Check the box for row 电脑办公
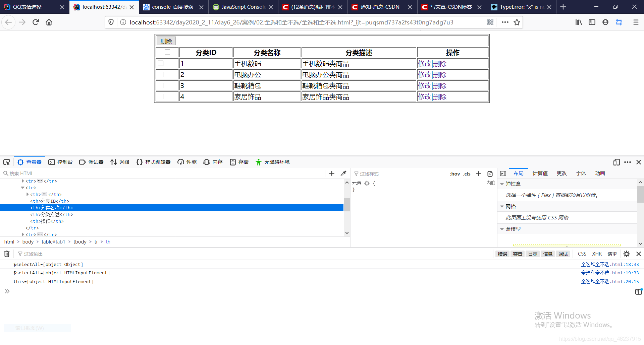644x345 pixels. click(x=161, y=74)
